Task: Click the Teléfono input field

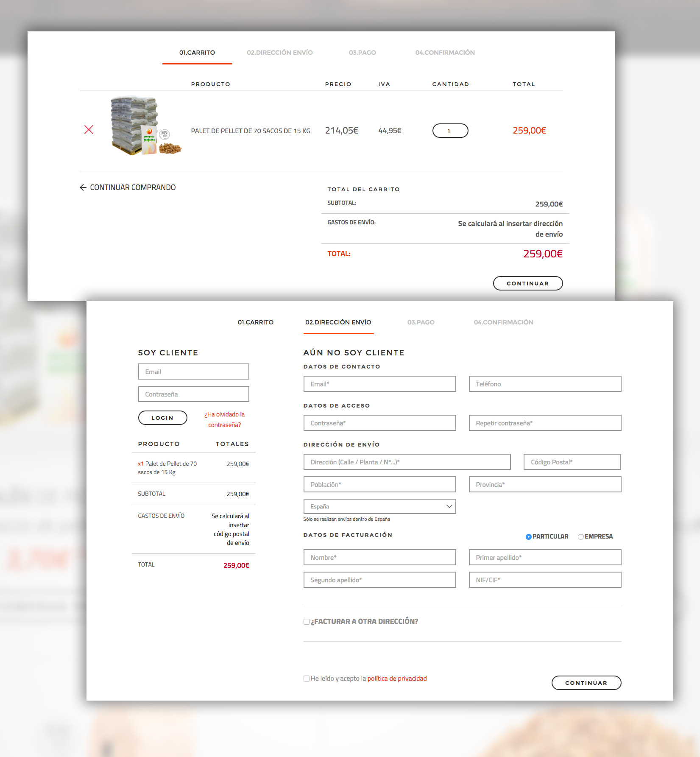Action: 544,384
